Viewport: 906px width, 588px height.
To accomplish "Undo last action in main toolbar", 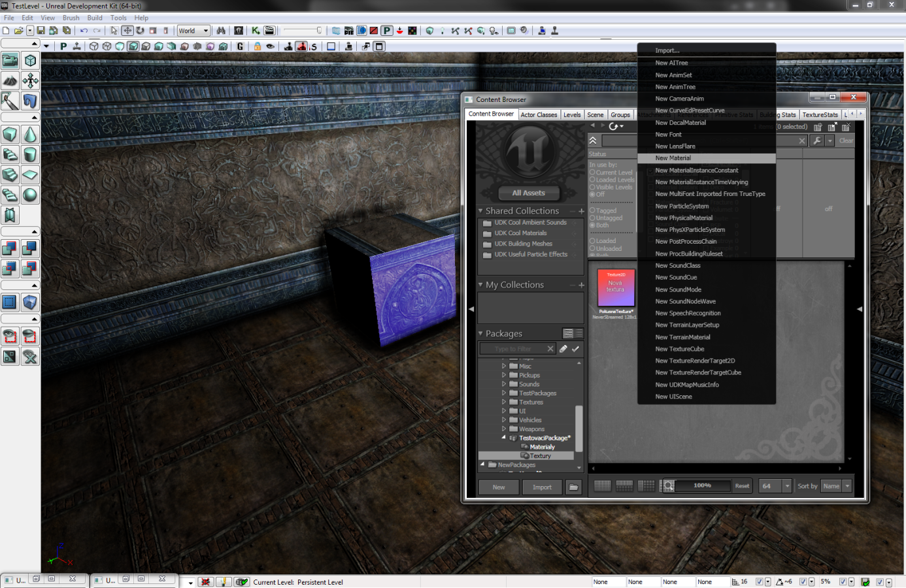I will pos(84,31).
